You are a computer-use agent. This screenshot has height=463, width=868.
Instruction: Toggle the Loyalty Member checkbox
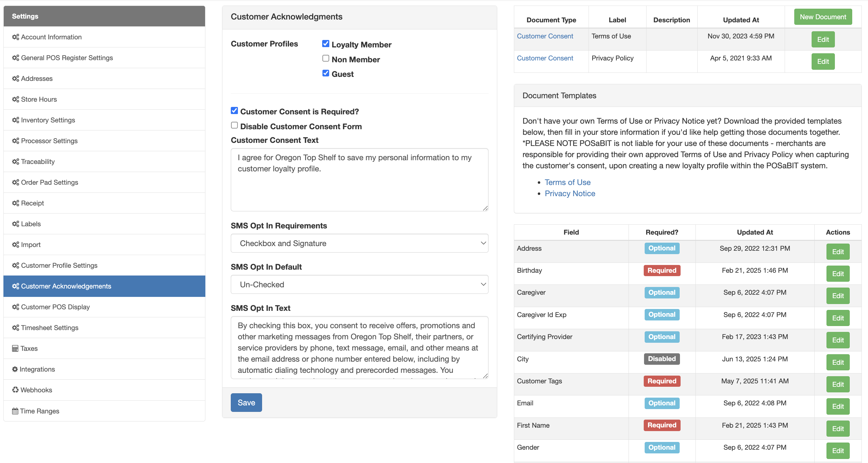[x=326, y=43]
